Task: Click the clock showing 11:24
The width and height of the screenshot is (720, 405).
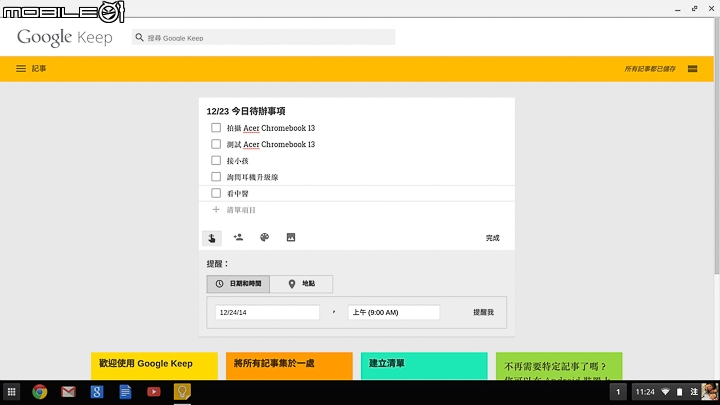Action: [645, 392]
